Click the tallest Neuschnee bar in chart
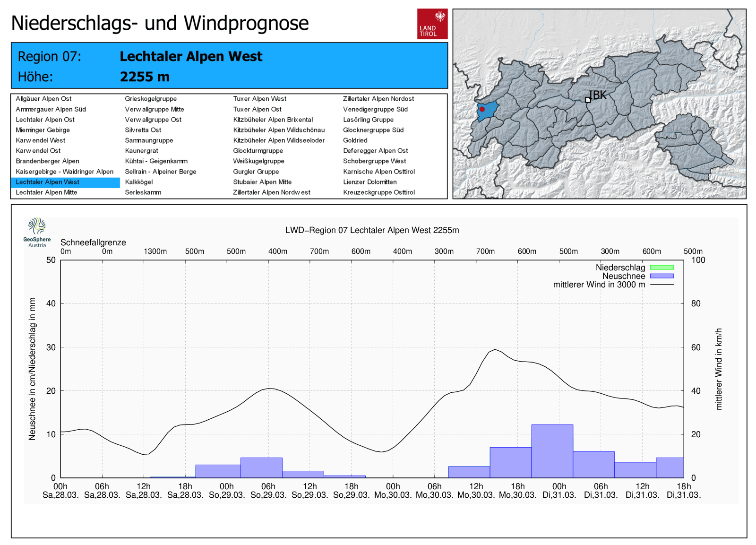Screen dimensions: 756x545 (x=552, y=451)
